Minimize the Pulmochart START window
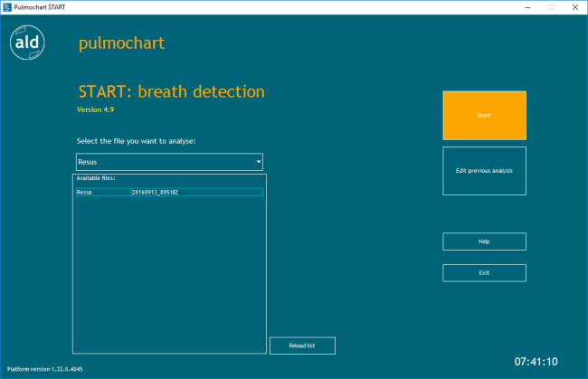588x379 pixels. [525, 6]
